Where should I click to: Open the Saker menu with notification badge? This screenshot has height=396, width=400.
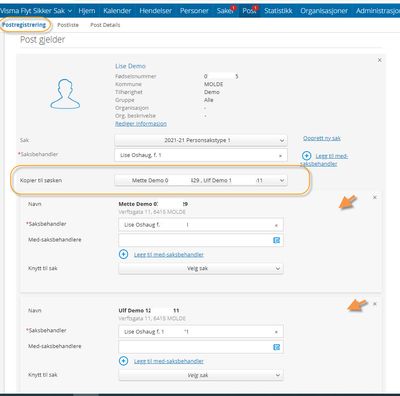click(x=225, y=11)
